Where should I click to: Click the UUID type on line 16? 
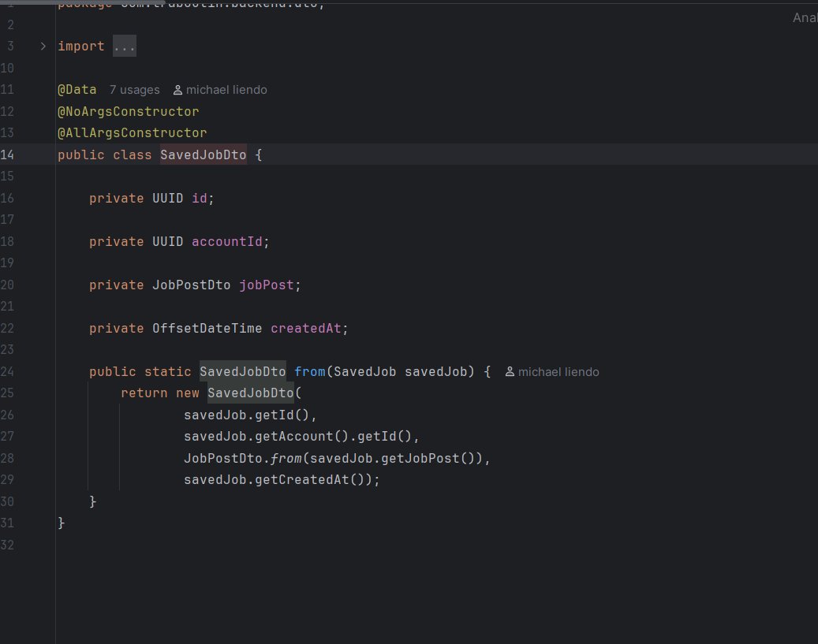pos(167,198)
